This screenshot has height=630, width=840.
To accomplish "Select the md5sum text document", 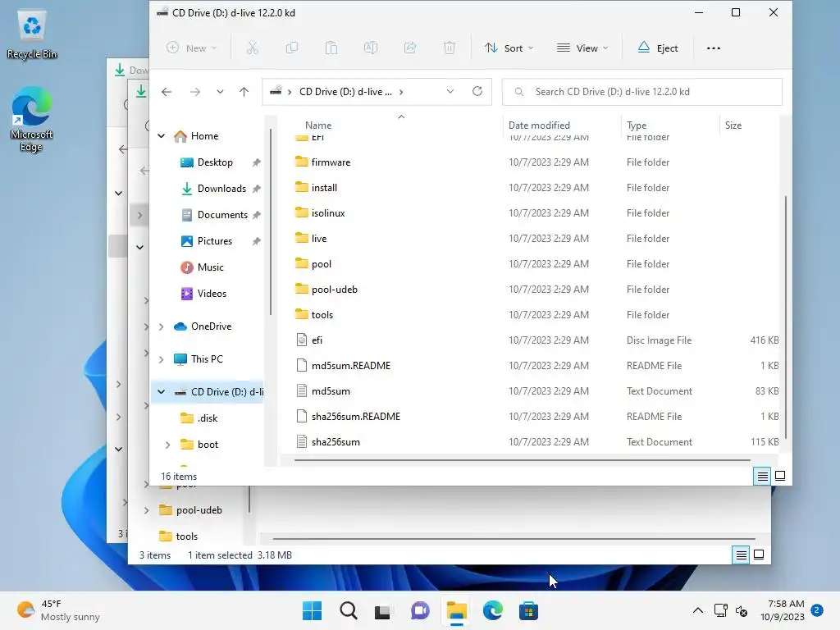I will pyautogui.click(x=331, y=391).
